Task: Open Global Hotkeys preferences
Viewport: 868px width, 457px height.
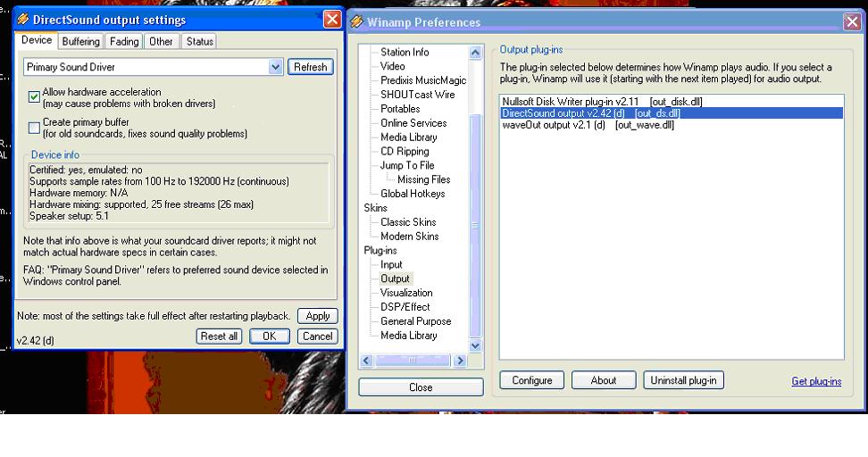Action: pyautogui.click(x=413, y=194)
